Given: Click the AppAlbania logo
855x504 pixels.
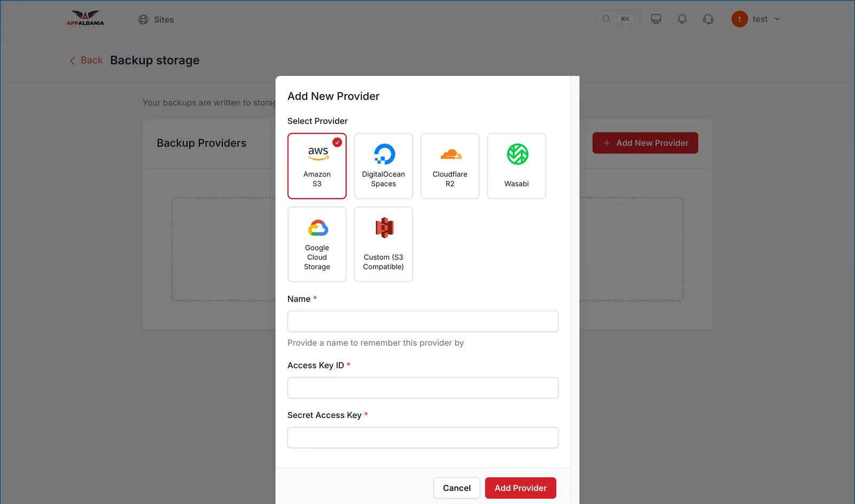Looking at the screenshot, I should pos(85,19).
